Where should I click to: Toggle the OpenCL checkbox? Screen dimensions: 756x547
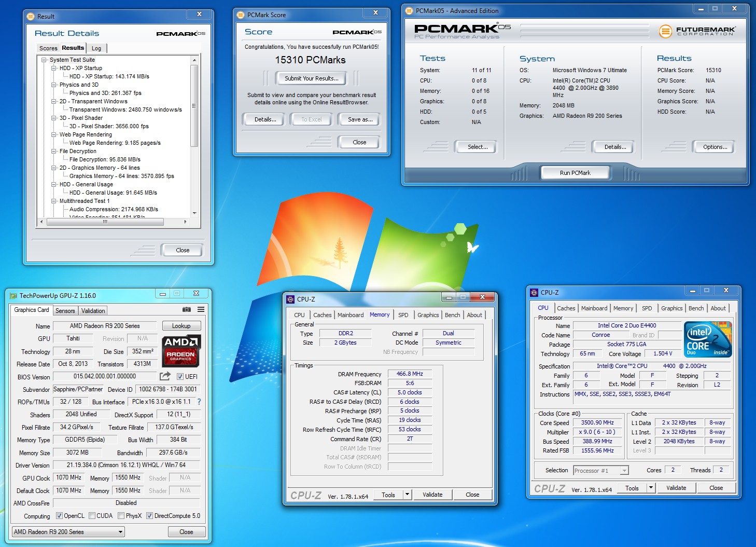[59, 516]
